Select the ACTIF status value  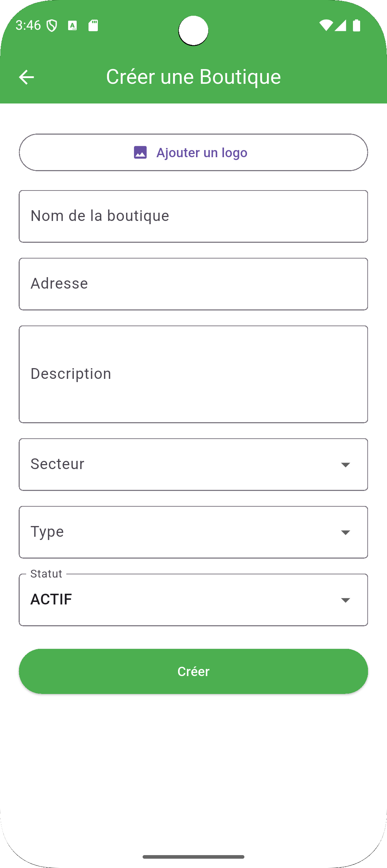coord(51,599)
